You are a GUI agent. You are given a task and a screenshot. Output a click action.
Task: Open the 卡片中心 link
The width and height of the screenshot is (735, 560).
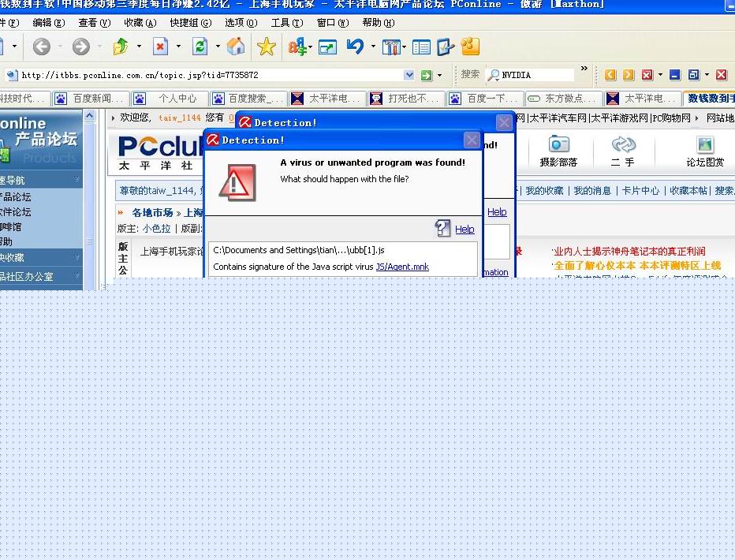click(x=640, y=191)
